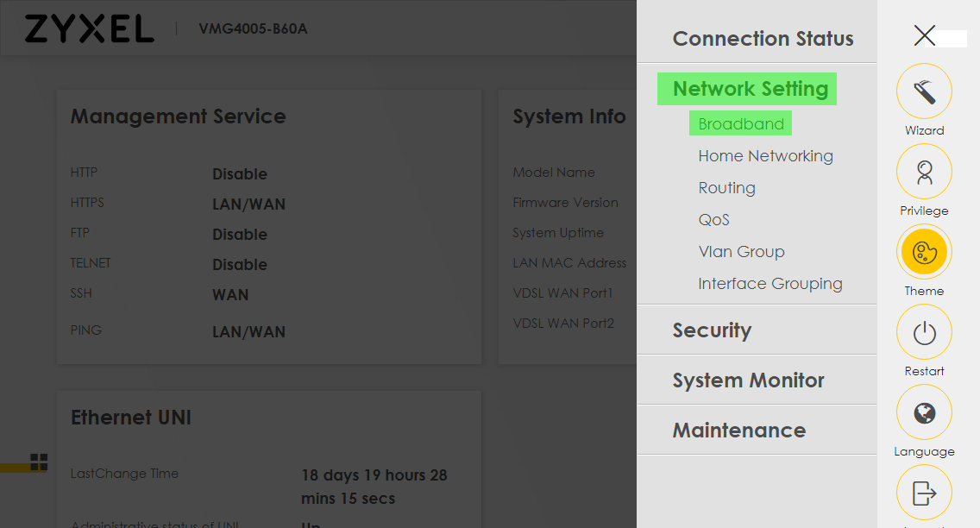Click the ZYXEL logo
The height and width of the screenshot is (528, 980).
click(x=90, y=28)
